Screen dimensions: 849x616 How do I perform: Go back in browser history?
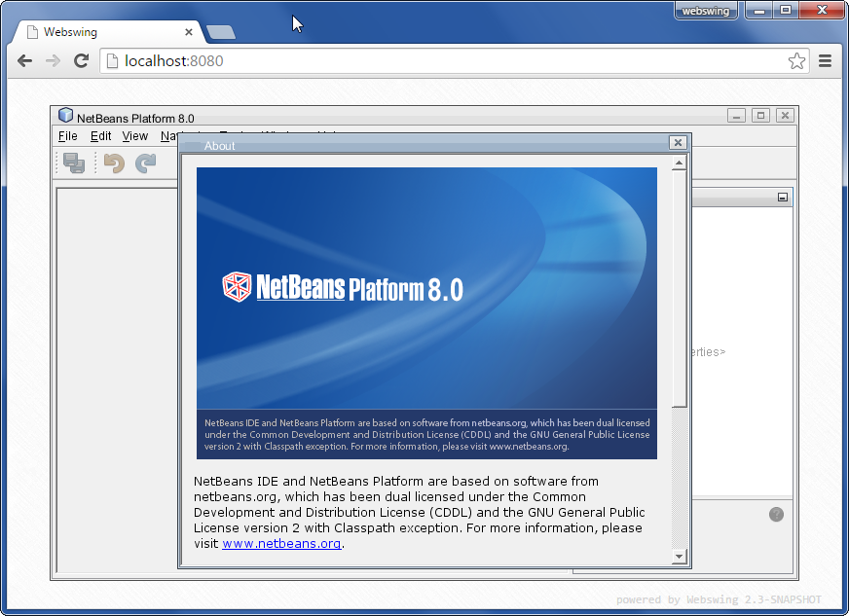[25, 60]
